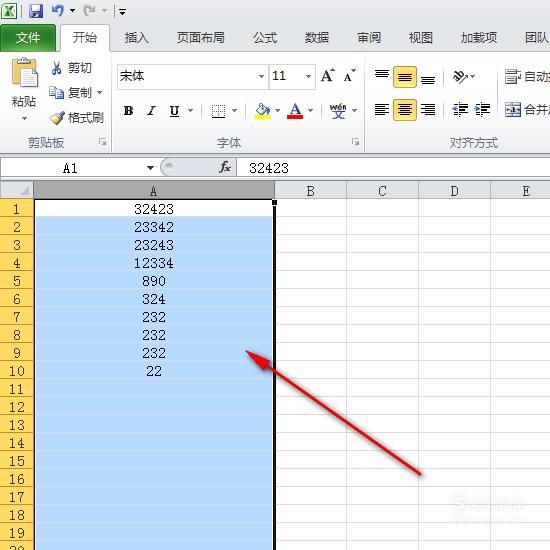
Task: Click the Redo arrow icon
Action: pyautogui.click(x=89, y=11)
